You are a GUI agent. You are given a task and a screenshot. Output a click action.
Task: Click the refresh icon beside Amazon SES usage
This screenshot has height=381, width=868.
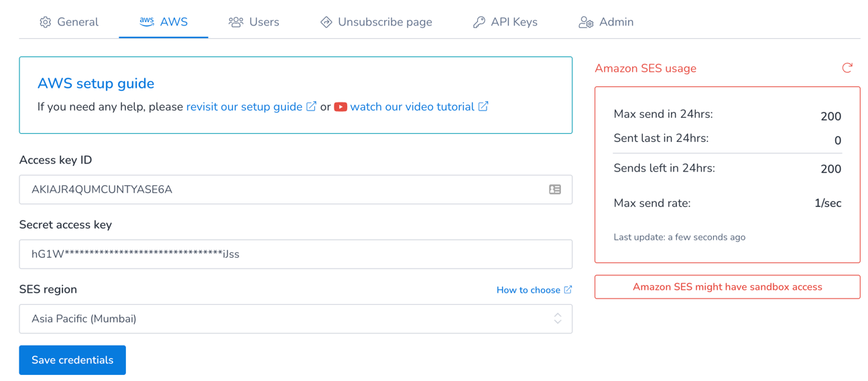[x=847, y=68]
